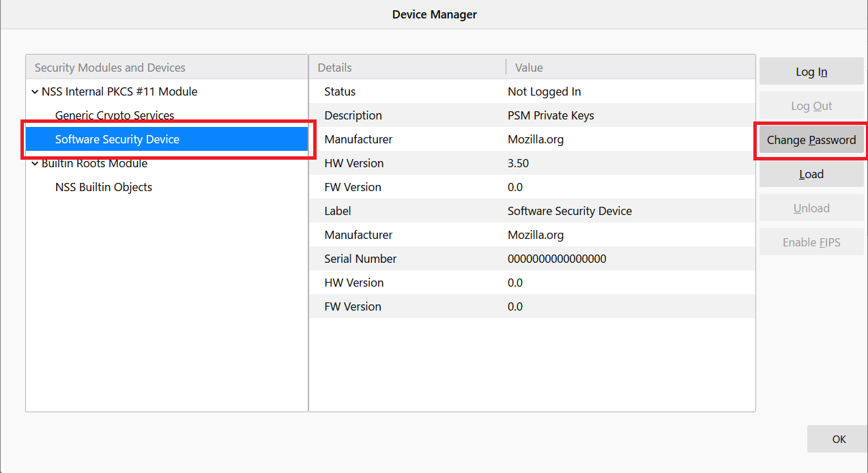Click the Serial Number detail row
This screenshot has width=868, height=473.
click(478, 259)
